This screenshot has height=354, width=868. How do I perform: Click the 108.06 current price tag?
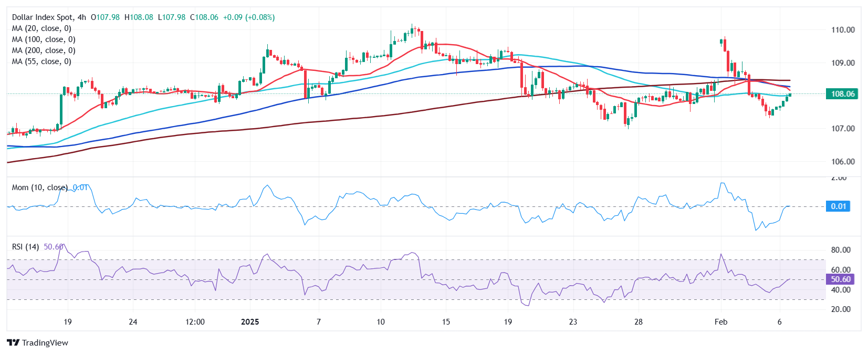click(842, 94)
